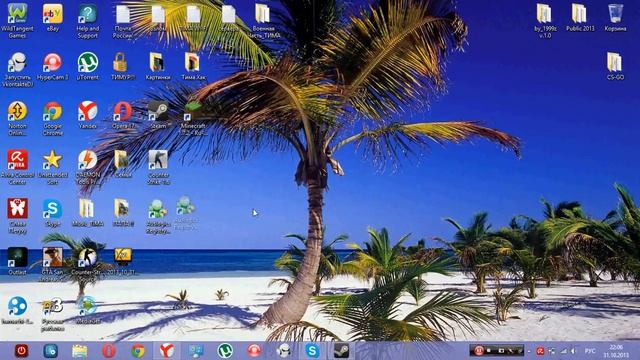Switch to Yandex browser in the taskbar

coord(167,351)
